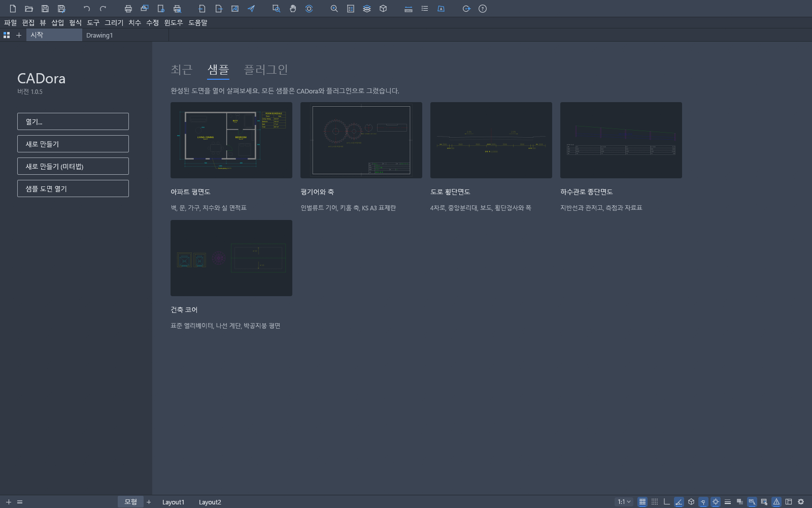Screen dimensions: 812x508
Task: Click the Help question mark icon
Action: 483,9
